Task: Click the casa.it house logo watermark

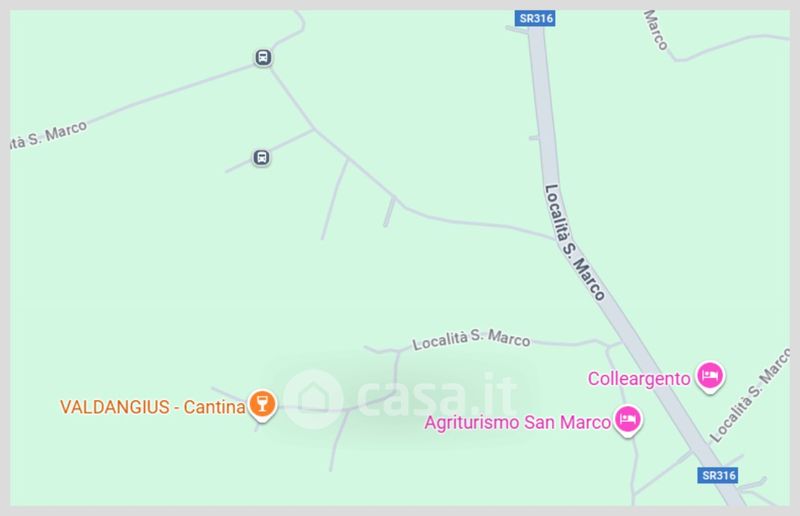Action: click(312, 399)
